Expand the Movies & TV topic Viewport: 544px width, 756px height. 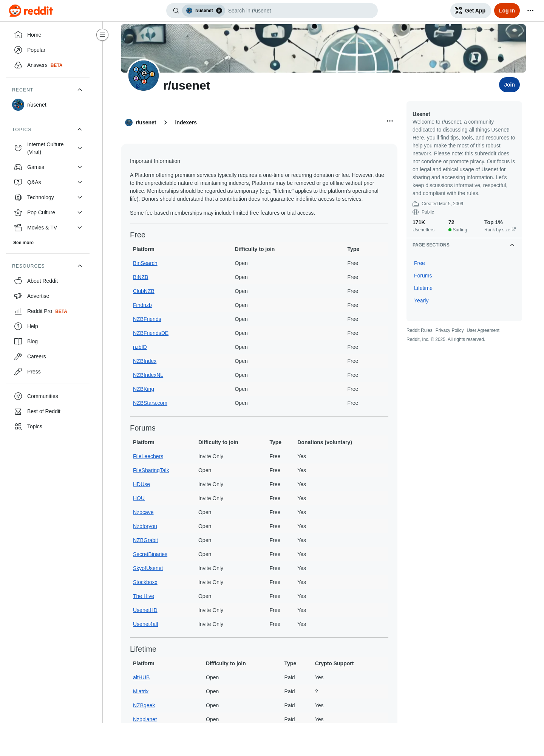pyautogui.click(x=80, y=228)
